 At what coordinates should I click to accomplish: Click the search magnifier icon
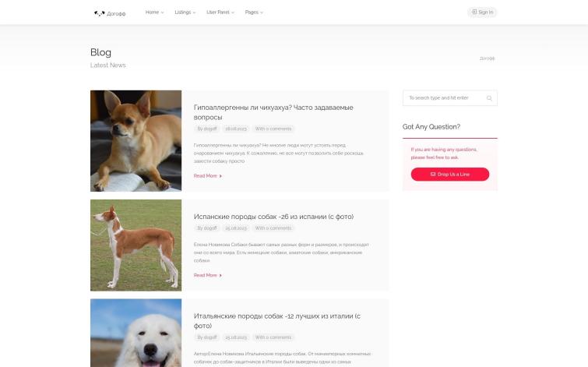click(x=489, y=98)
